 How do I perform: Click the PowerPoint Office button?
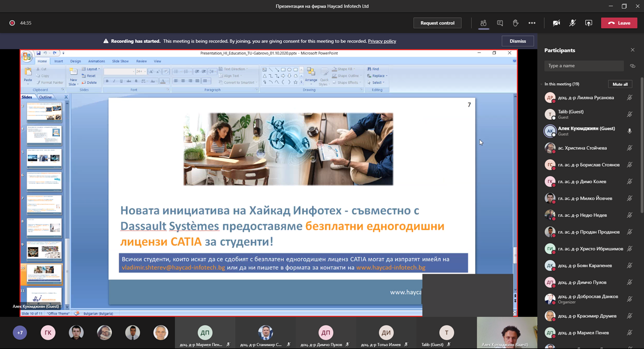tap(27, 56)
